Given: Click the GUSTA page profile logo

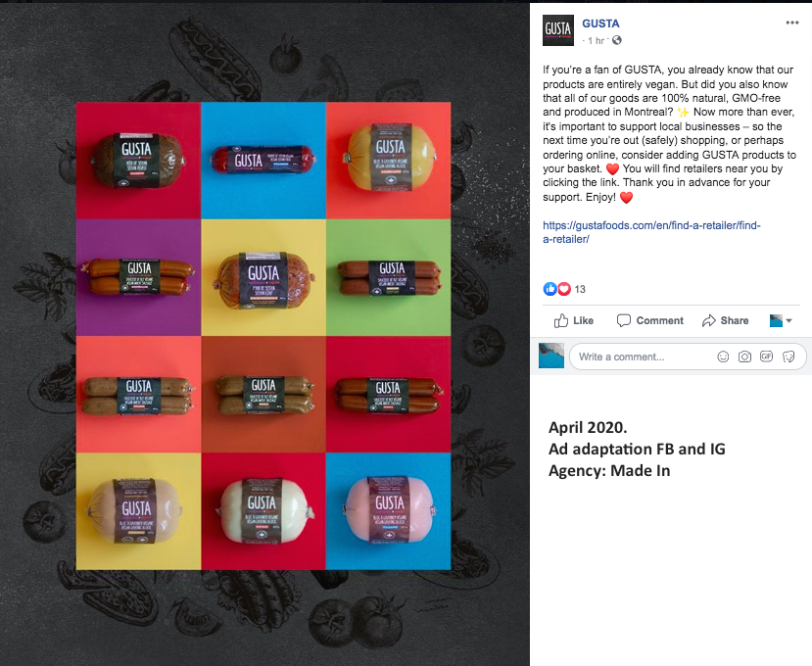Looking at the screenshot, I should (x=557, y=30).
